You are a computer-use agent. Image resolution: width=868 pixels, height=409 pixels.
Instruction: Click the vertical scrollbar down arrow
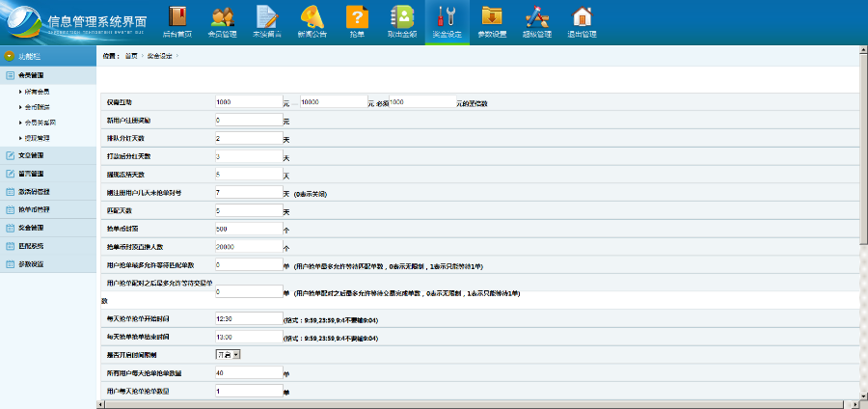pyautogui.click(x=863, y=395)
